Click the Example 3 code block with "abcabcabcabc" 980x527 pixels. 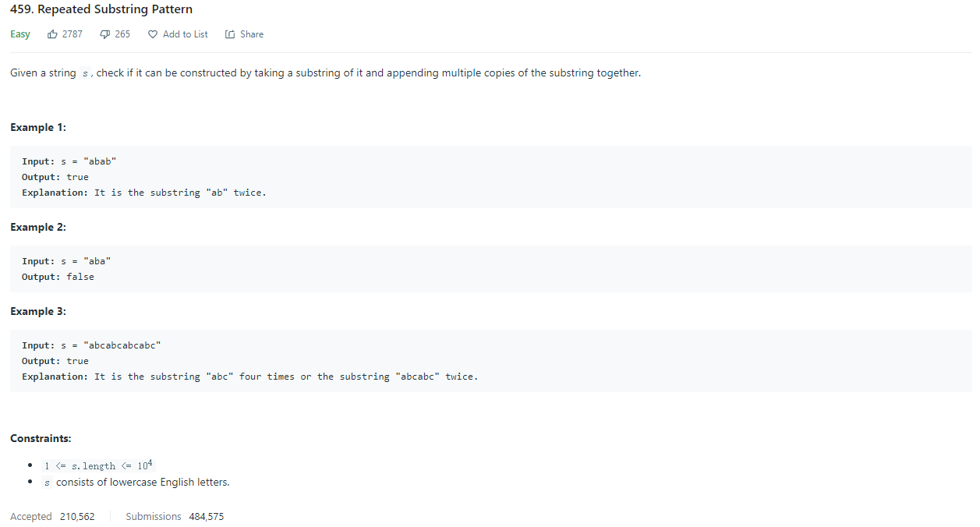491,361
